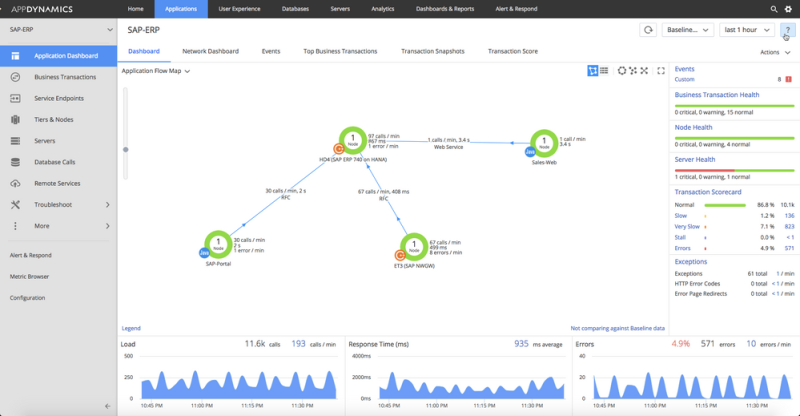Open the last 1 hour time range dropdown

click(746, 30)
